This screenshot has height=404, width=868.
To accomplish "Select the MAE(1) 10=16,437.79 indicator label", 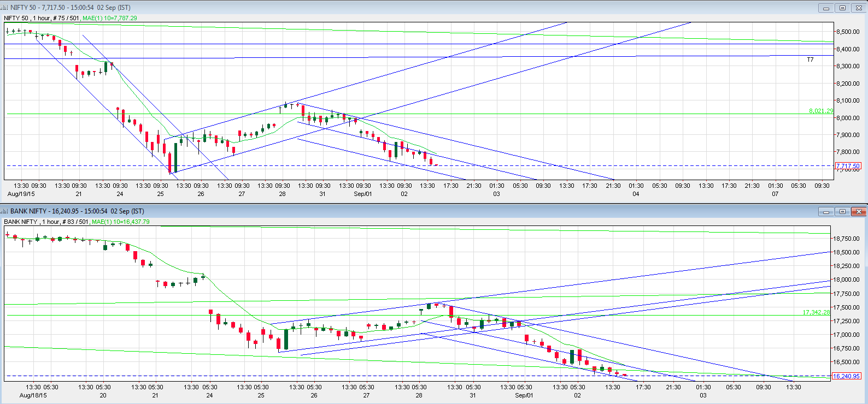I will coord(121,222).
